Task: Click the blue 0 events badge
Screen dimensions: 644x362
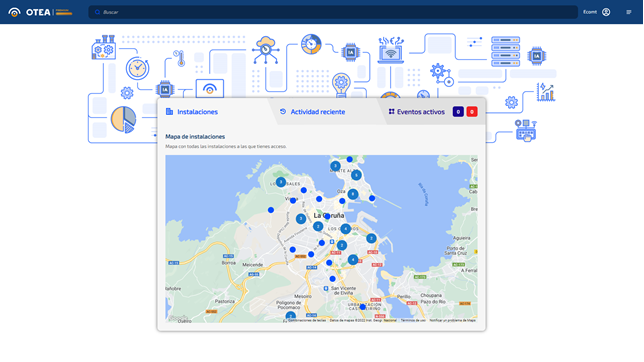Action: [458, 112]
